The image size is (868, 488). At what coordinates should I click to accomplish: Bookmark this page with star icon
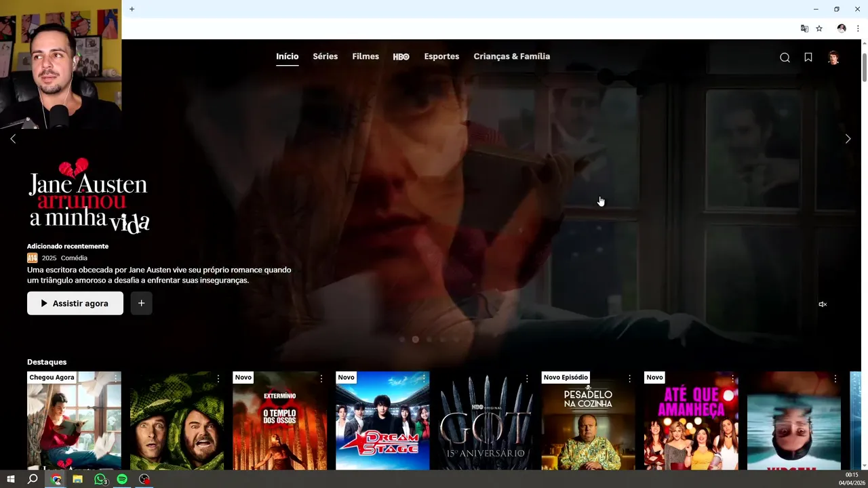(x=819, y=28)
